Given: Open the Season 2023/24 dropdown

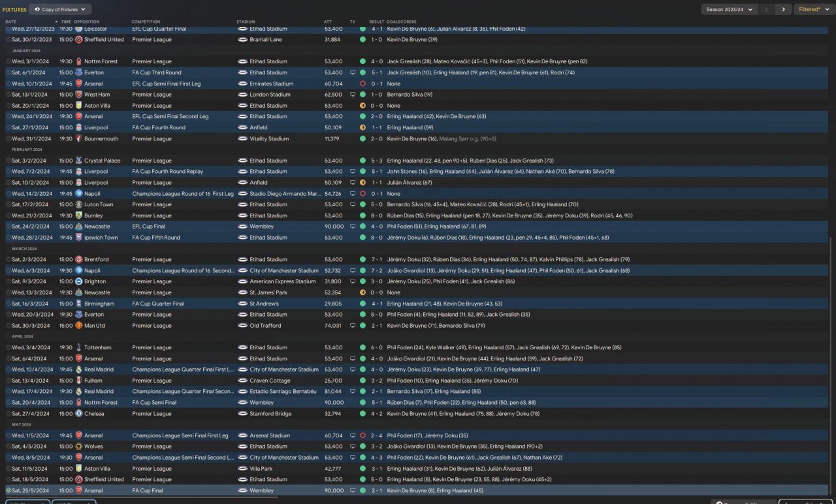Looking at the screenshot, I should (729, 10).
